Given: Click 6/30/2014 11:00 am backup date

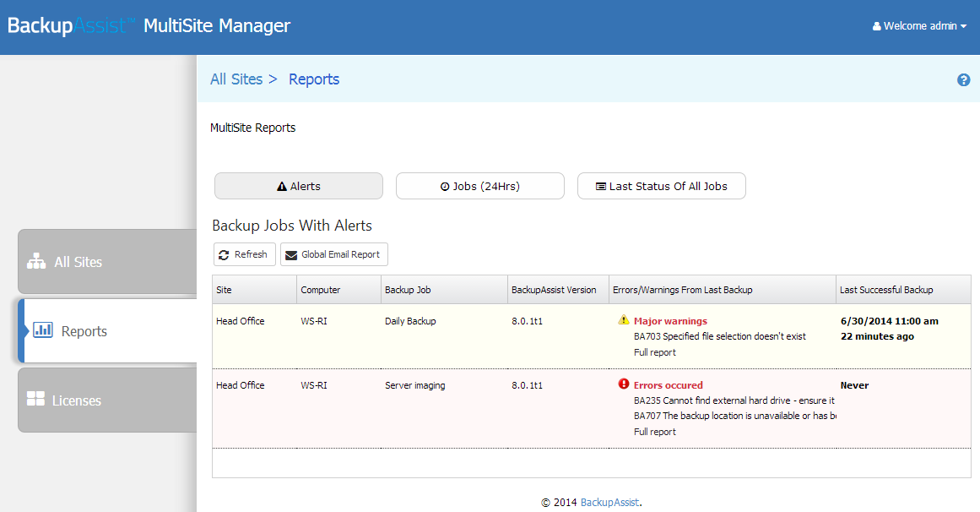Looking at the screenshot, I should [x=890, y=321].
